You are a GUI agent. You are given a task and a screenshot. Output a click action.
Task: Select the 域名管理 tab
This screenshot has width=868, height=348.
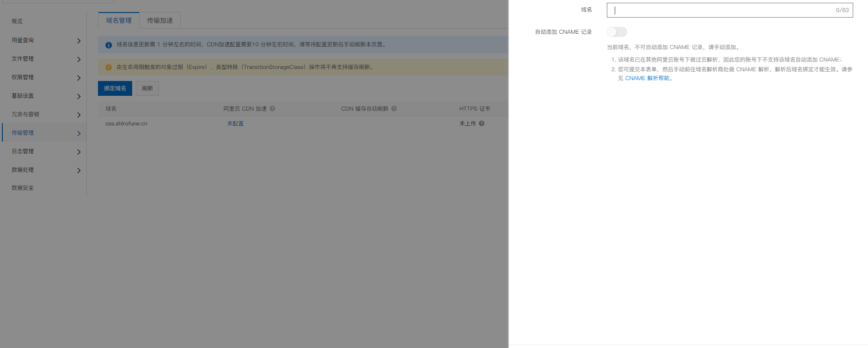[119, 20]
